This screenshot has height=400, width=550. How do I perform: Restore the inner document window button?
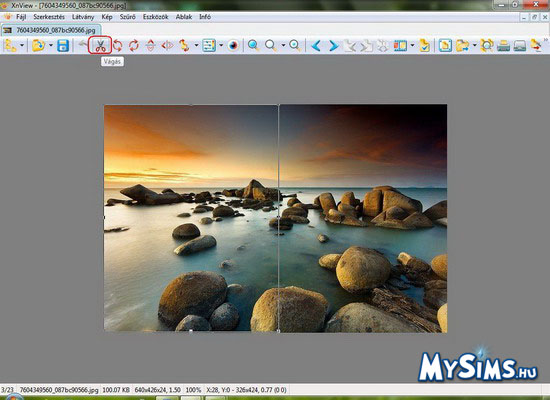535,17
